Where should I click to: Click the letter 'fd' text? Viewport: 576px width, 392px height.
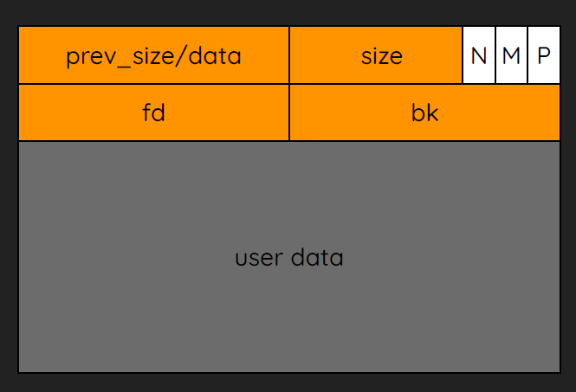click(x=153, y=112)
